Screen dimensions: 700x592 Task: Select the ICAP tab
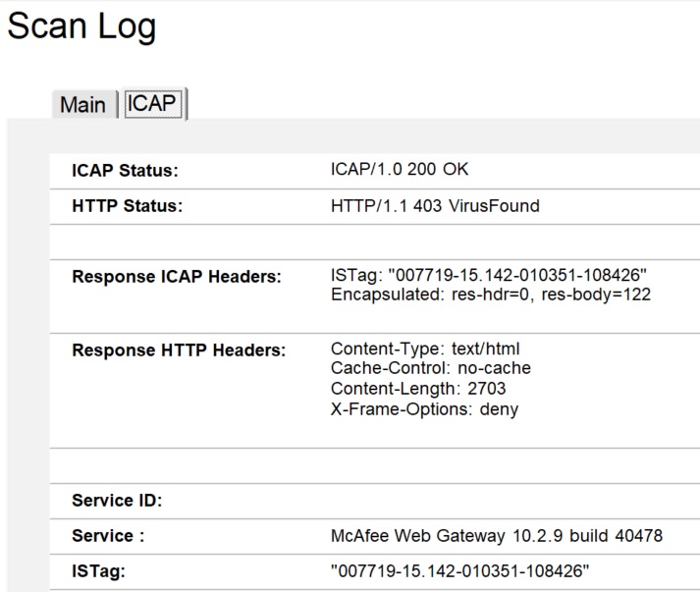[x=152, y=103]
